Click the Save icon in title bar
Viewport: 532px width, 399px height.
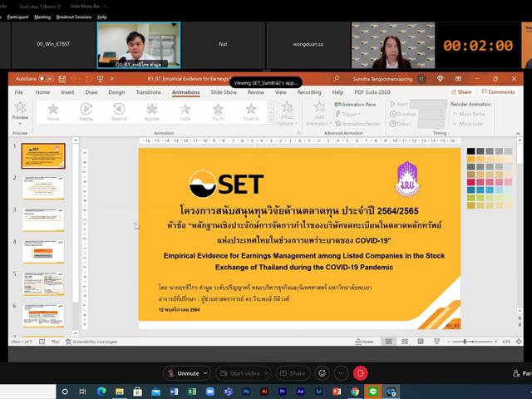62,79
